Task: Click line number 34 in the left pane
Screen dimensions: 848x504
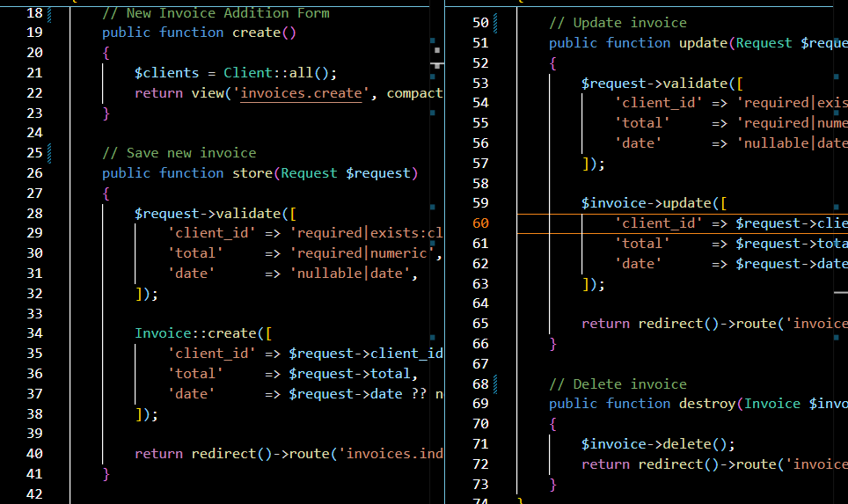Action: pyautogui.click(x=34, y=333)
